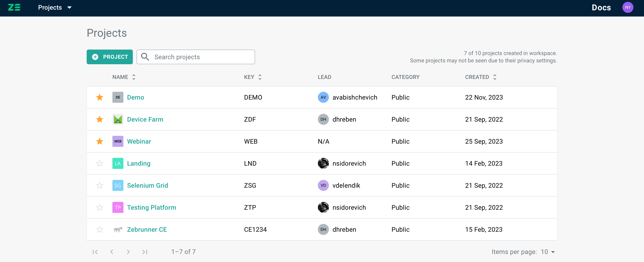Star the Selenium Grid project
The width and height of the screenshot is (644, 262).
point(100,185)
